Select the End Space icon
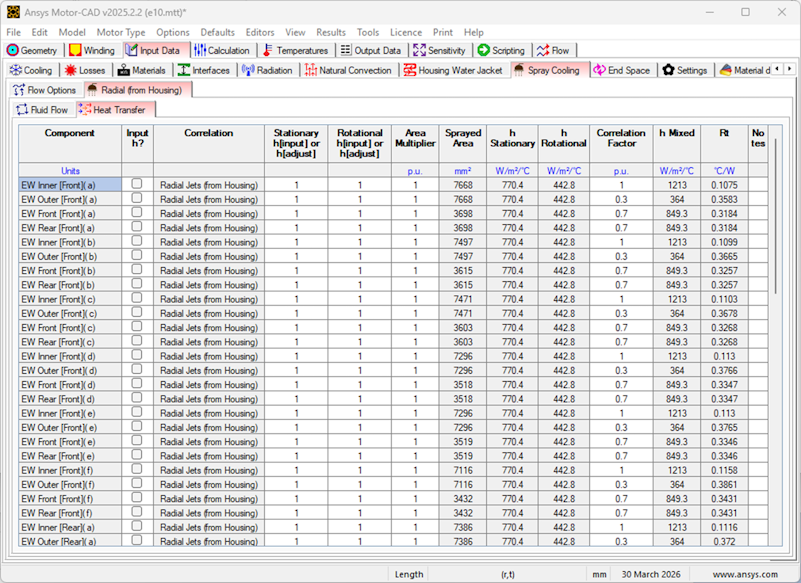 point(600,70)
